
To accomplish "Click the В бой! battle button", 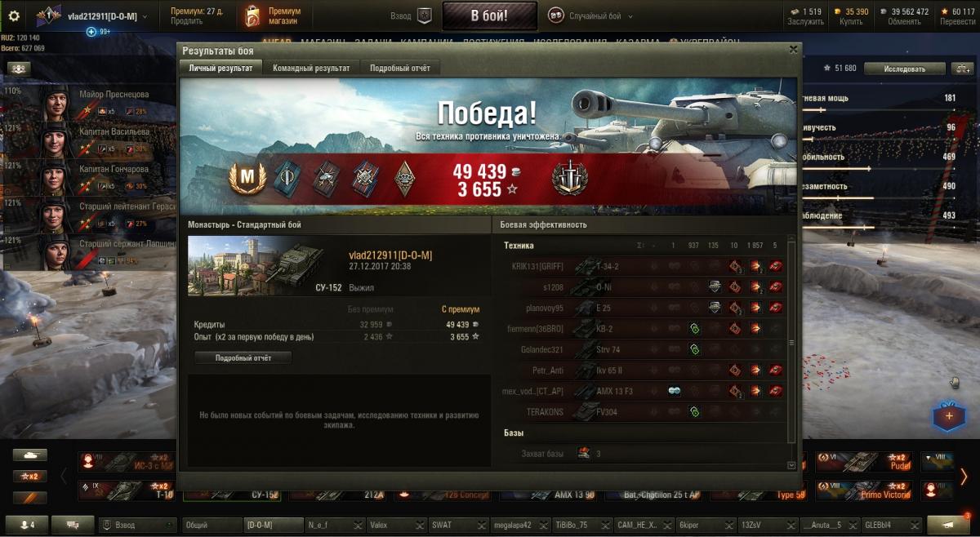I will click(x=489, y=16).
